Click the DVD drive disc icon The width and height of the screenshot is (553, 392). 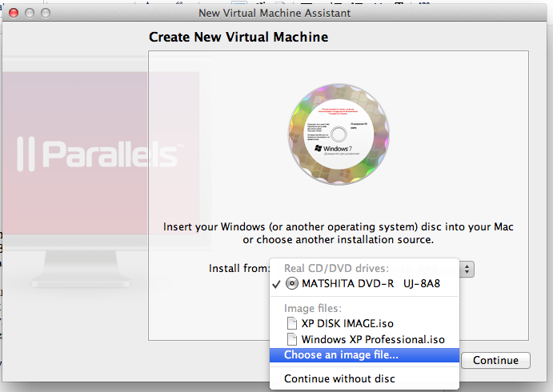click(291, 283)
